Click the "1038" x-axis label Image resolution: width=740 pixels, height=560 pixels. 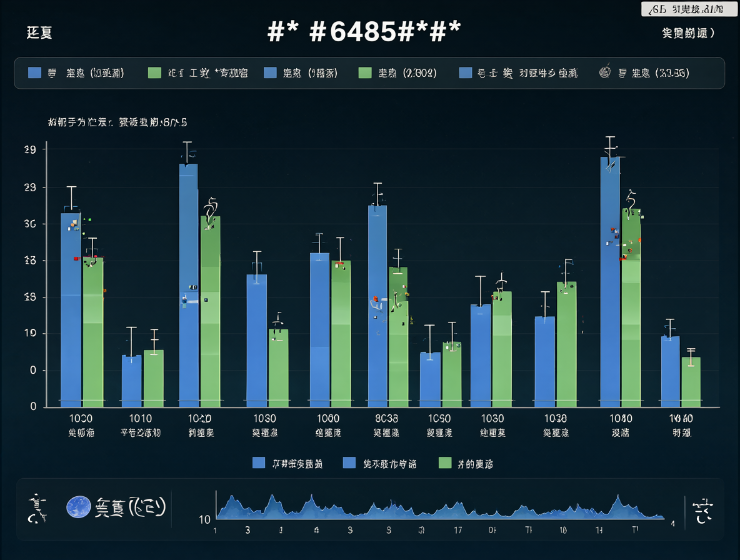click(556, 419)
